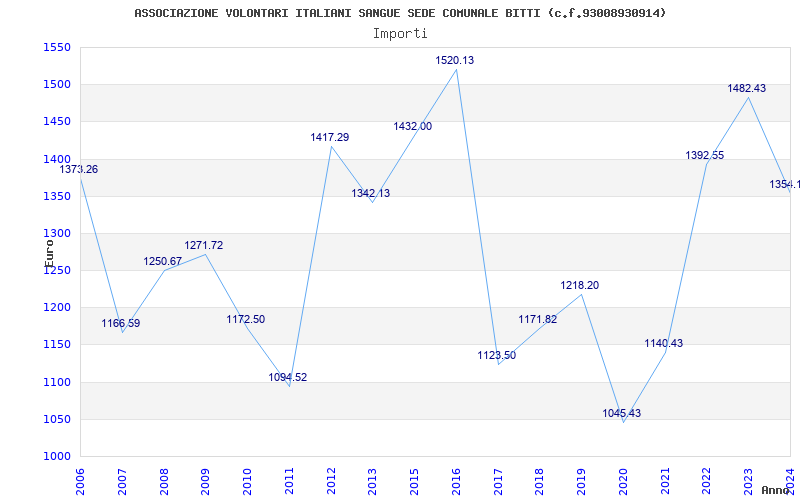Click y-axis value 1350
This screenshot has width=800, height=500.
57,196
